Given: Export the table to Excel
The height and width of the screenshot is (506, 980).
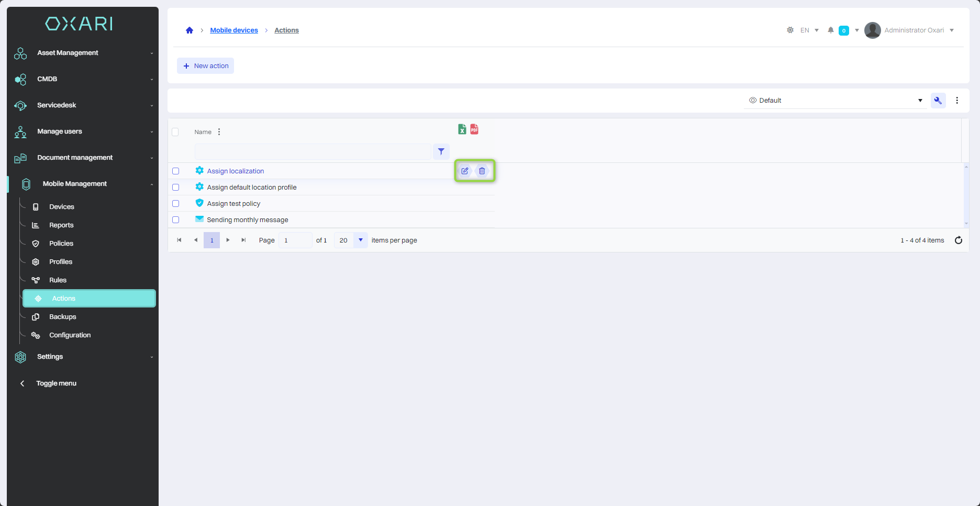Looking at the screenshot, I should 462,129.
